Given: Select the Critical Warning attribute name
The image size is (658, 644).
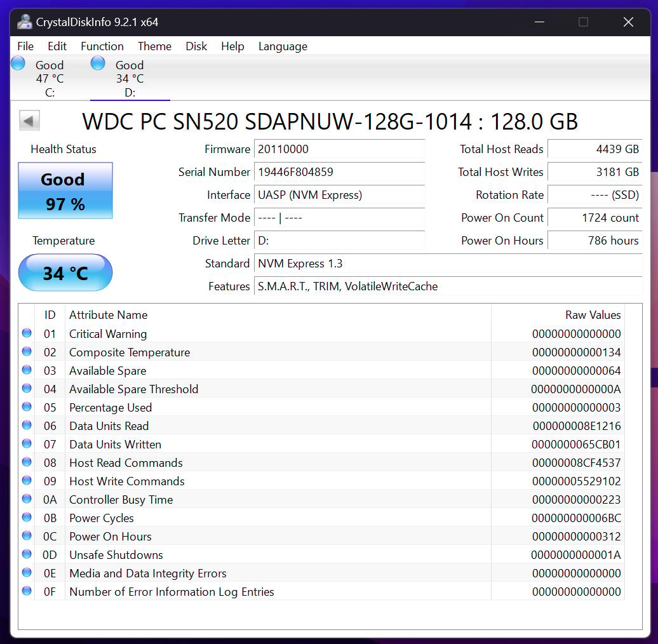Looking at the screenshot, I should click(108, 334).
